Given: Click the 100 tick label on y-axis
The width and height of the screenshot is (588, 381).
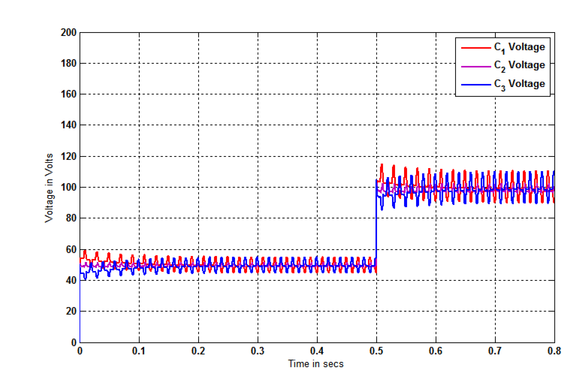Looking at the screenshot, I should tap(69, 187).
